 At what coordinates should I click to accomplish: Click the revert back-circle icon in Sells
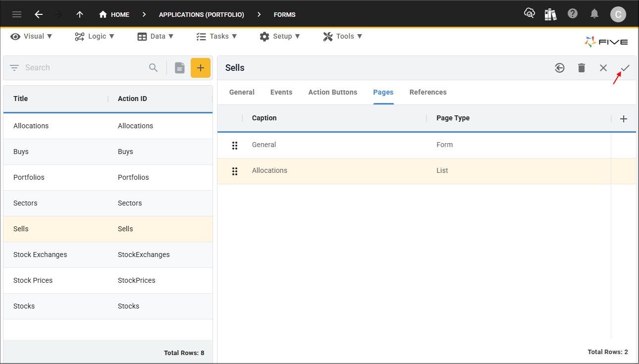(560, 68)
